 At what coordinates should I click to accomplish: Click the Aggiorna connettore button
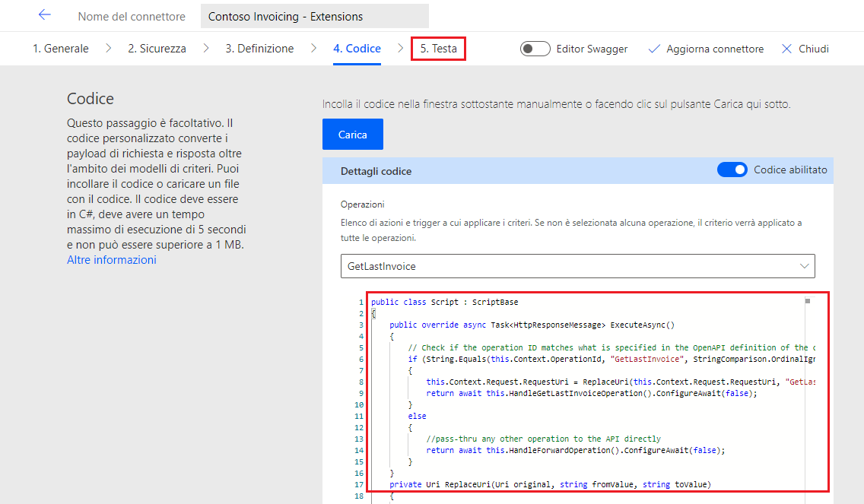[x=714, y=49]
